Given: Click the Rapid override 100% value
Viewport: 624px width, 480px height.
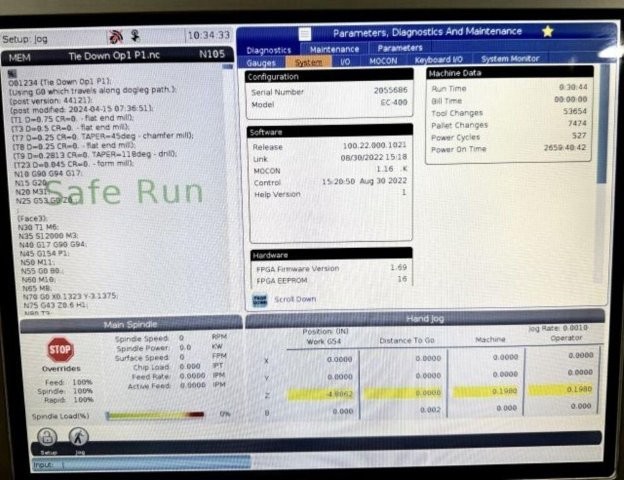Looking at the screenshot, I should (83, 399).
